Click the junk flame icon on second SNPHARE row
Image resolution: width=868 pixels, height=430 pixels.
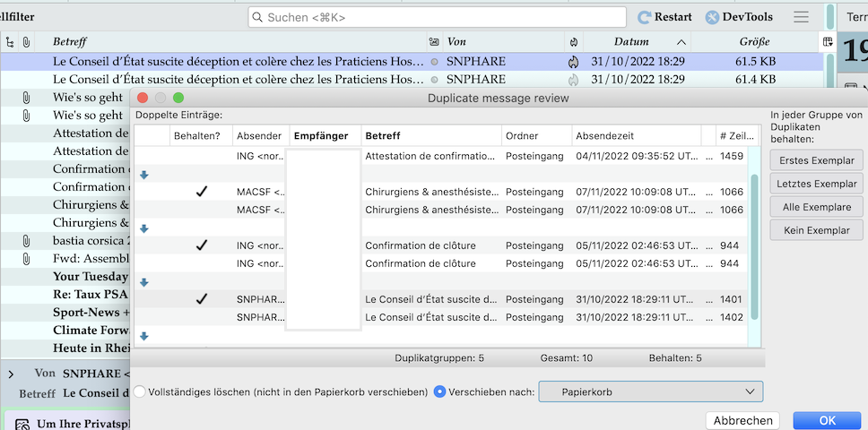573,80
